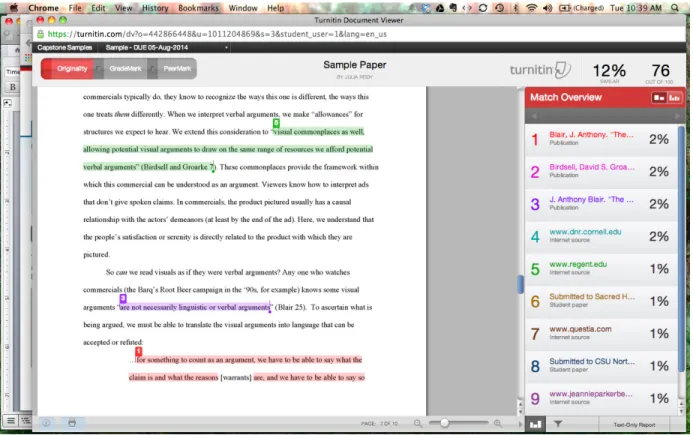Image resolution: width=693 pixels, height=435 pixels.
Task: Click the turnitin.com URL in the address bar
Action: [x=217, y=34]
